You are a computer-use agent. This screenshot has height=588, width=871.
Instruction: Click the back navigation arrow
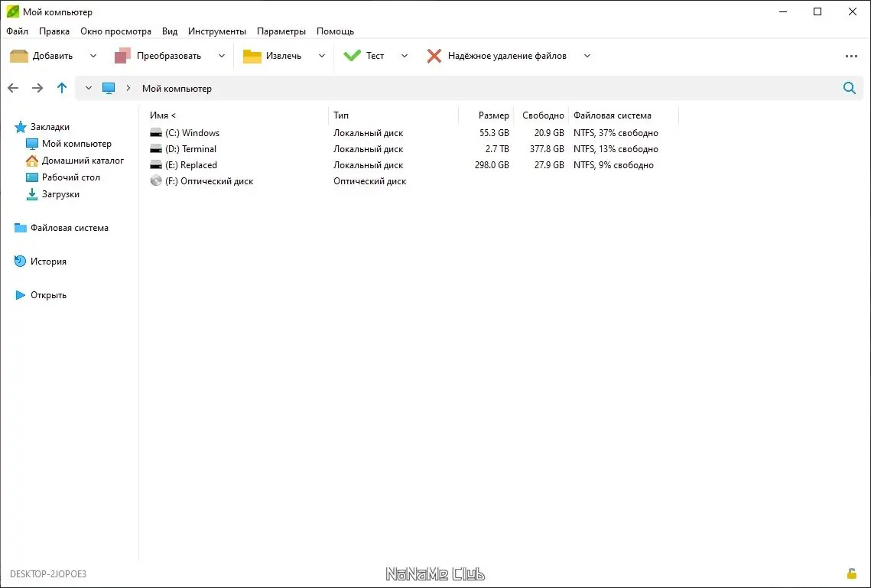pos(13,88)
